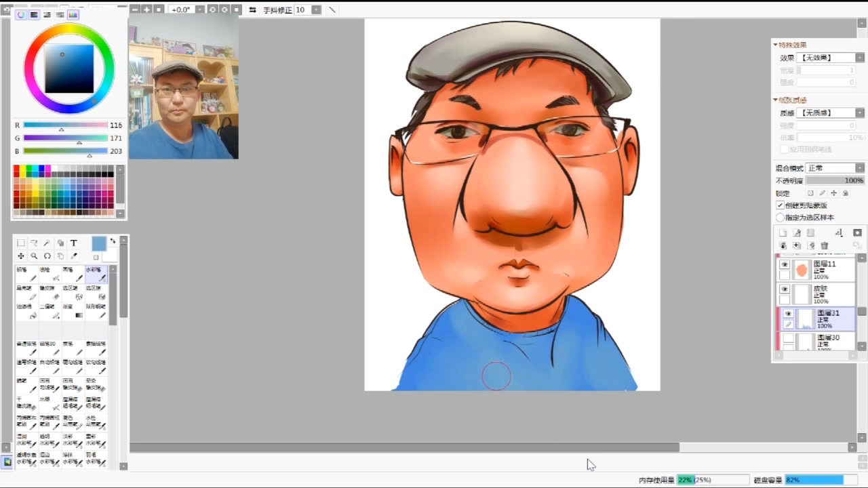Screen dimensions: 868x488
Task: Click the straight line drawing mode icon
Action: tap(332, 9)
